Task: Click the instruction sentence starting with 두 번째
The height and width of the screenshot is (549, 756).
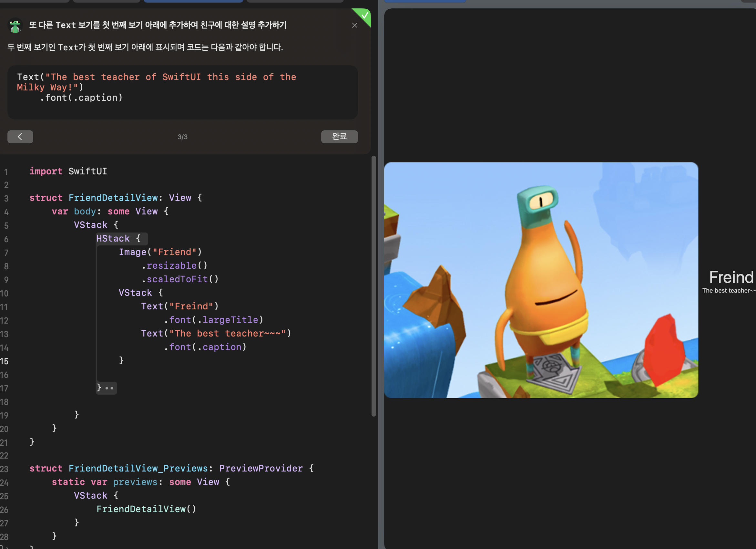Action: coord(145,47)
